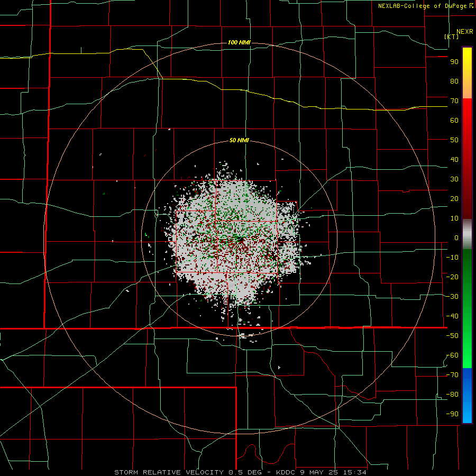
Task: Click the 70 value on velocity scale
Action: (454, 101)
